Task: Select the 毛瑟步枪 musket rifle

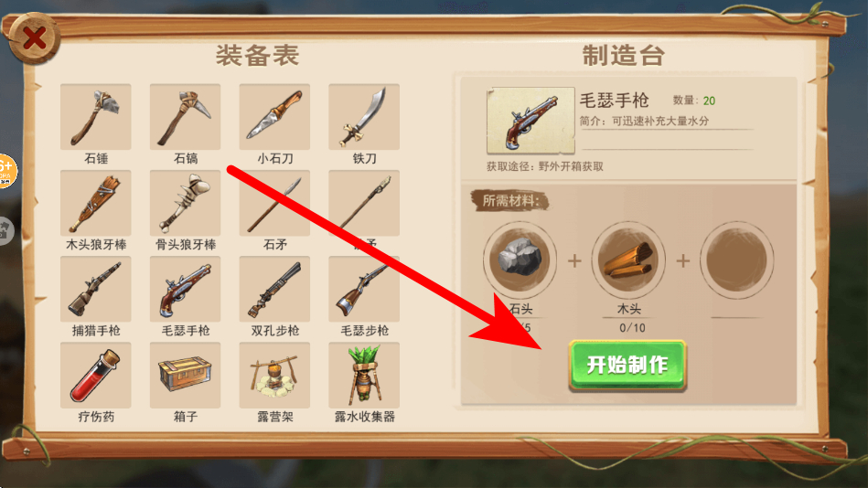Action: [364, 289]
